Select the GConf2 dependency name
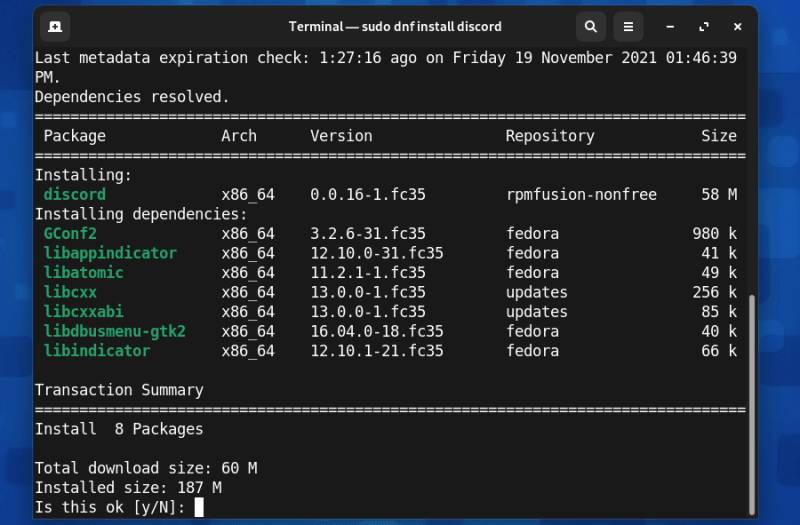This screenshot has height=525, width=800. 70,233
